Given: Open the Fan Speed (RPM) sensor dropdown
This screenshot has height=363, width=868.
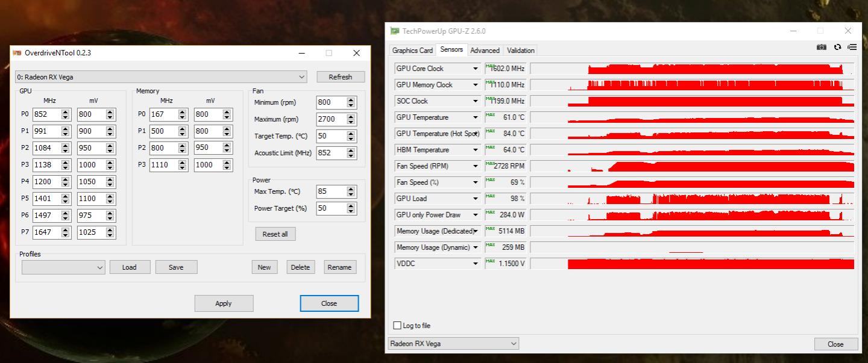Looking at the screenshot, I should [475, 166].
